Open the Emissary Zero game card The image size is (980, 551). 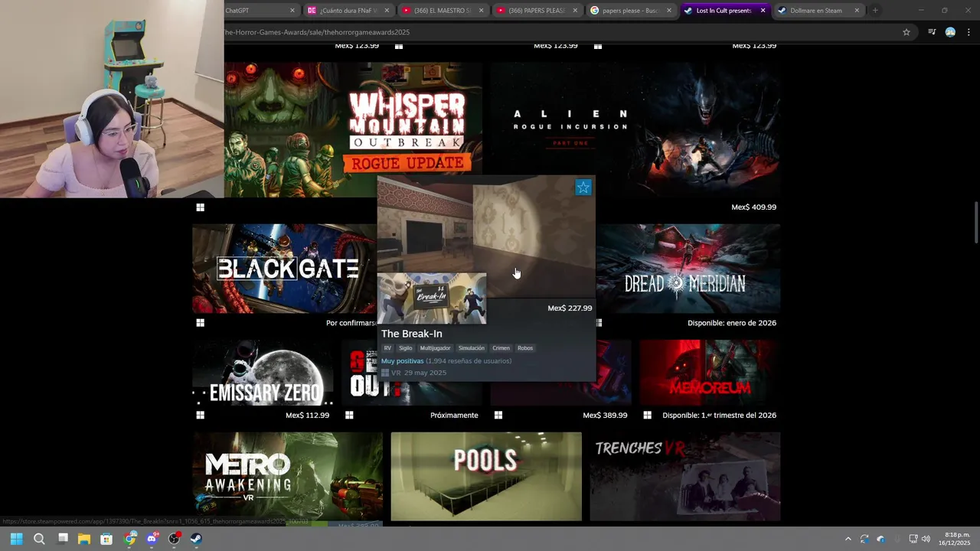pyautogui.click(x=263, y=373)
